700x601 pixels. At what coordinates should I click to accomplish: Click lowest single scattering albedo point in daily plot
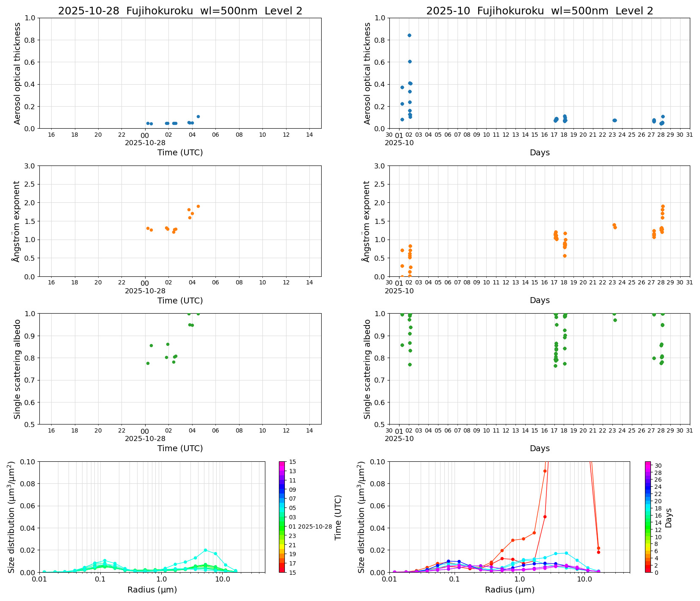(x=148, y=363)
